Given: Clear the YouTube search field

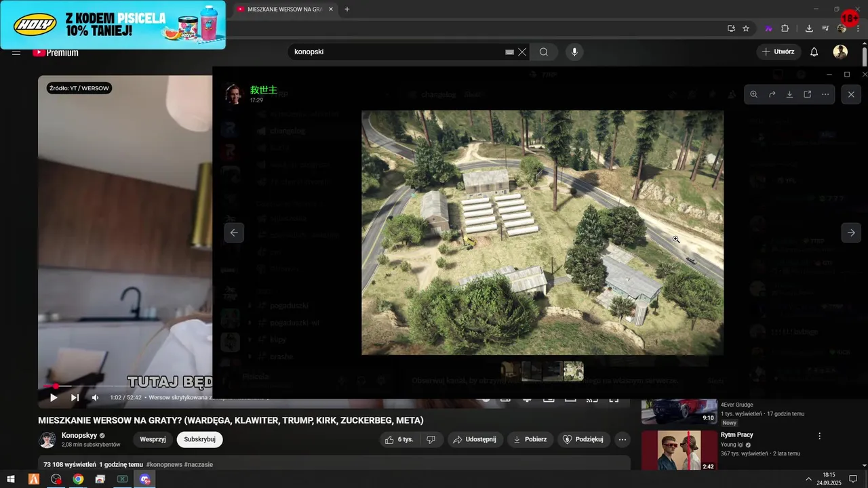Looking at the screenshot, I should click(522, 52).
